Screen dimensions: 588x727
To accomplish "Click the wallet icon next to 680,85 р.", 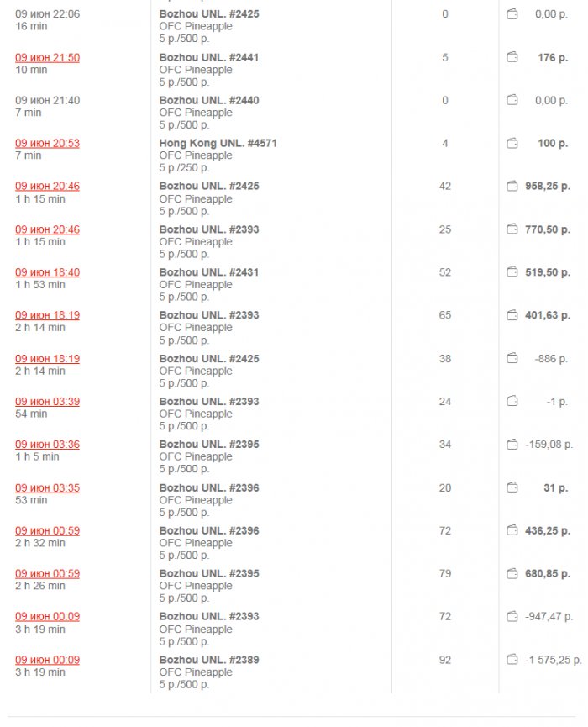I will [512, 573].
